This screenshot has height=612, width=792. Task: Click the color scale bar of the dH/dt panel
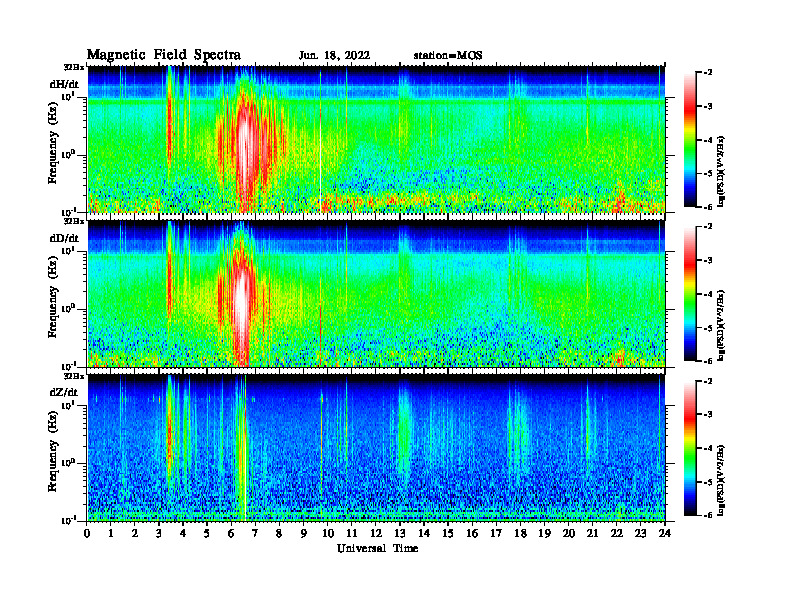click(x=689, y=139)
